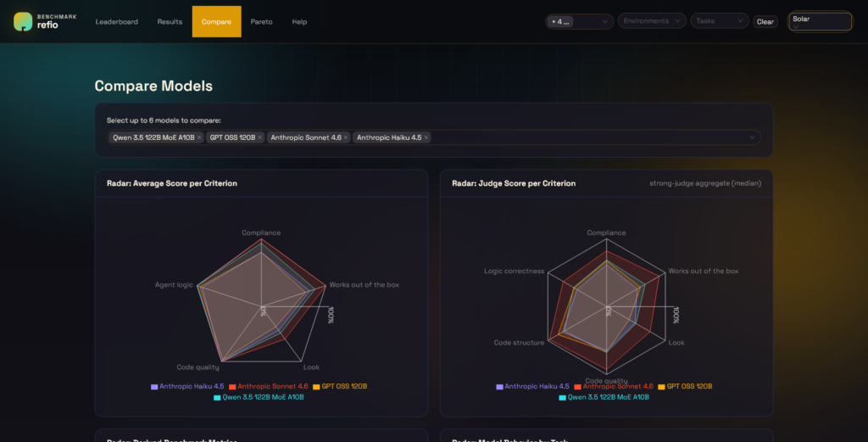
Task: Remove the Anthropic Sonnet 4.6 chip
Action: pos(346,137)
